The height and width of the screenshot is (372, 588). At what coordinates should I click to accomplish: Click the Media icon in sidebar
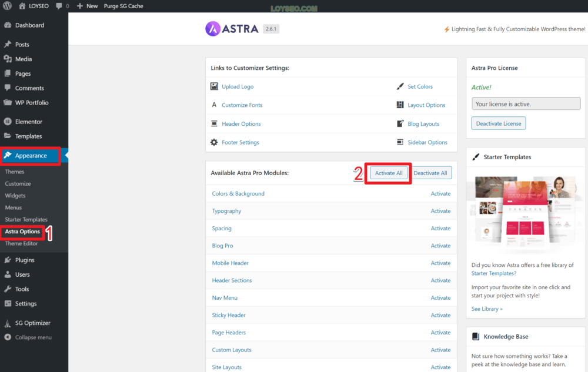8,59
